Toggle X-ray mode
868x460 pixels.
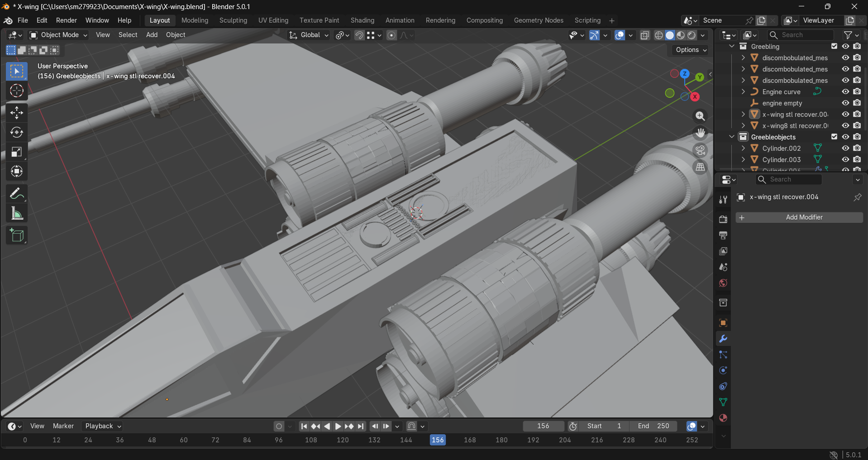645,35
